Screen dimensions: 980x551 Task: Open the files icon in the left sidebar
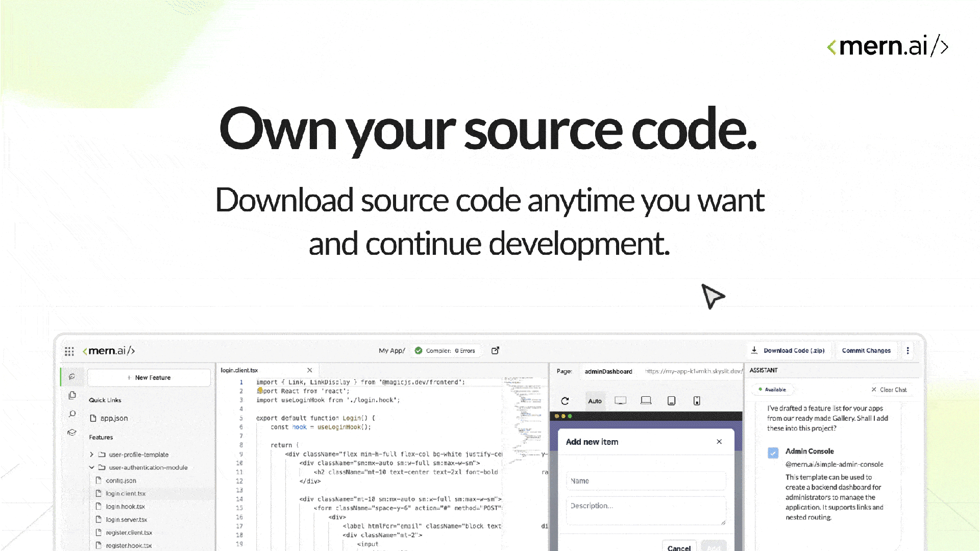point(72,395)
